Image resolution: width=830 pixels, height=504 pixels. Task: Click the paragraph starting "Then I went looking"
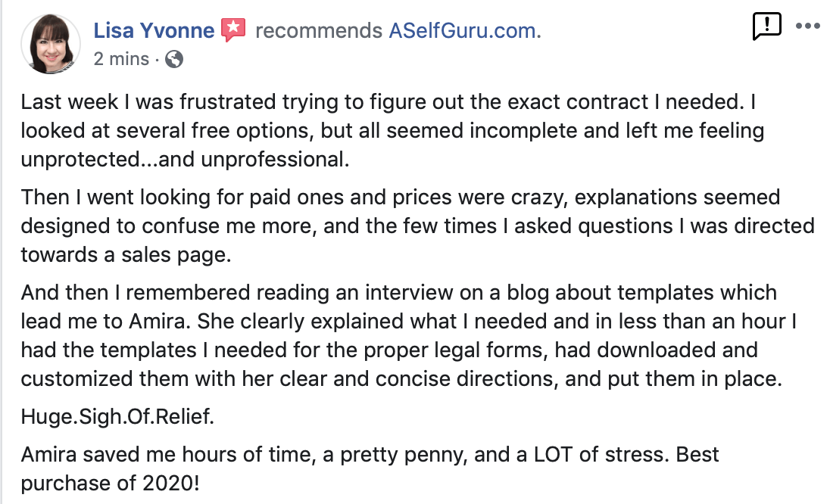click(400, 198)
